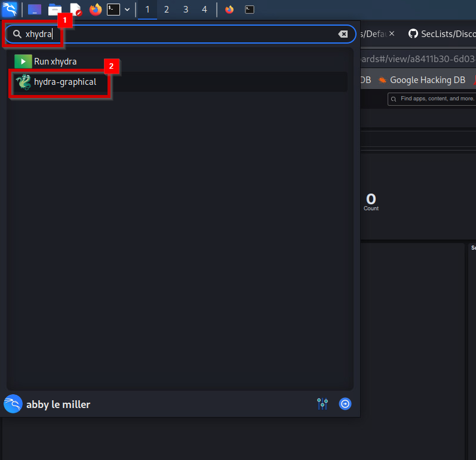Clear the search text with the backspace icon

[343, 34]
